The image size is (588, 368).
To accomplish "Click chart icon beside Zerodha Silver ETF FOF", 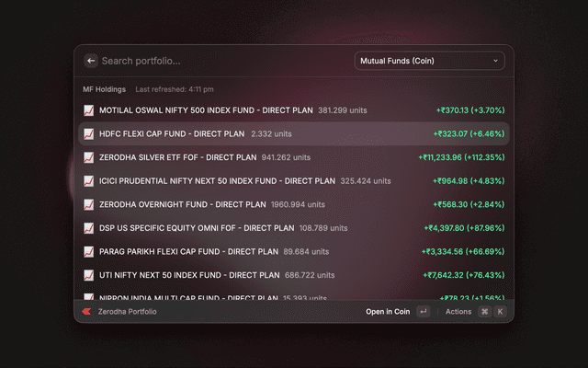I will 89,157.
